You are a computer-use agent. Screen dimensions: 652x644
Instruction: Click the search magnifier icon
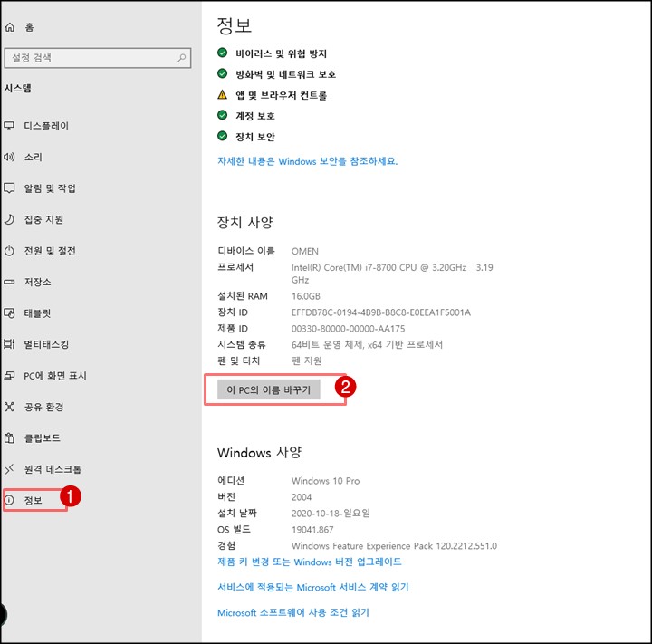(x=182, y=58)
